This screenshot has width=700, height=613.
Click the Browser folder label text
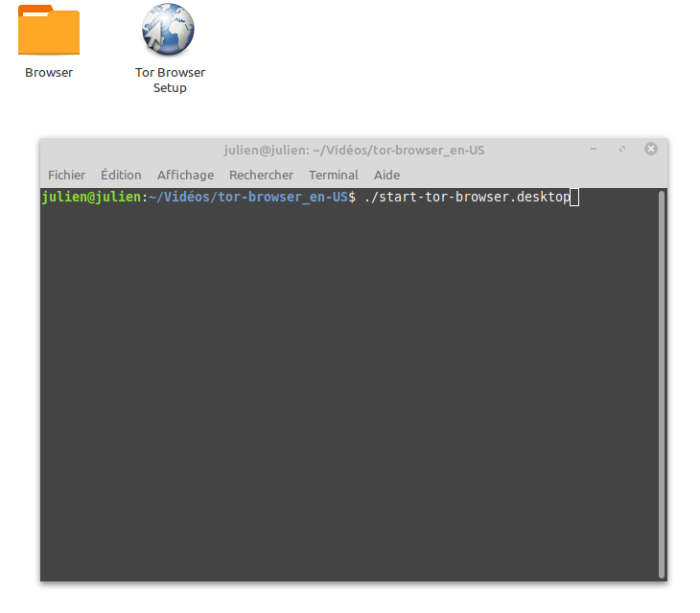(x=49, y=72)
